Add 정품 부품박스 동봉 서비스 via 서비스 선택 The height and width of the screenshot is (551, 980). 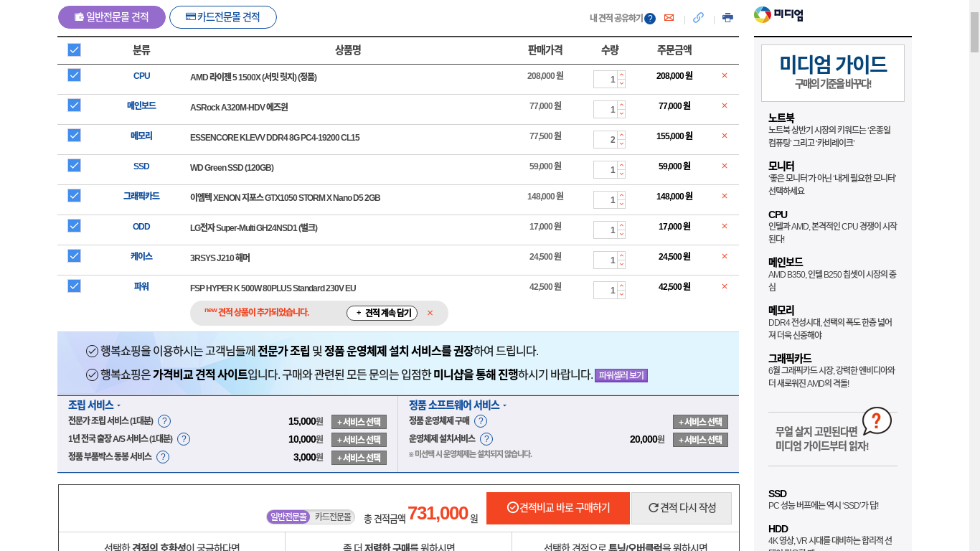(359, 458)
